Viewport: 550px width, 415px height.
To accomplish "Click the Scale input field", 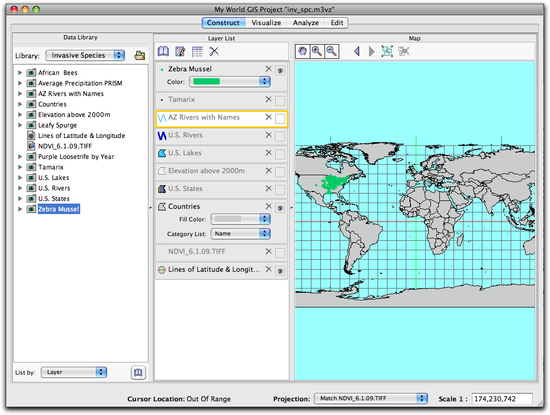I will point(502,399).
